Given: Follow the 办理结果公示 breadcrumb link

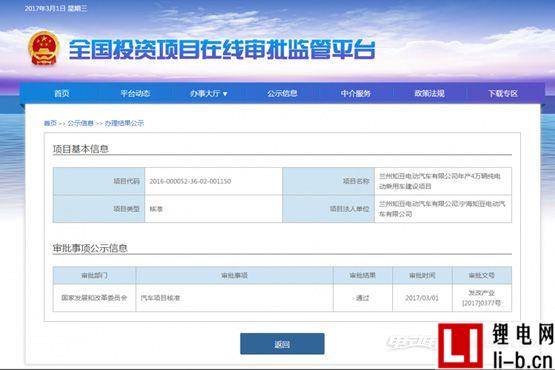Looking at the screenshot, I should click(124, 123).
